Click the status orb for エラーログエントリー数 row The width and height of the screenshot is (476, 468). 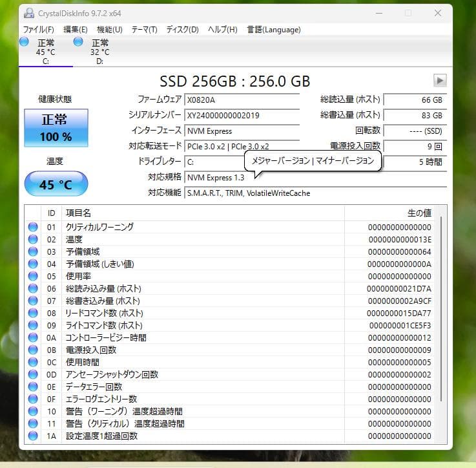[x=33, y=399]
